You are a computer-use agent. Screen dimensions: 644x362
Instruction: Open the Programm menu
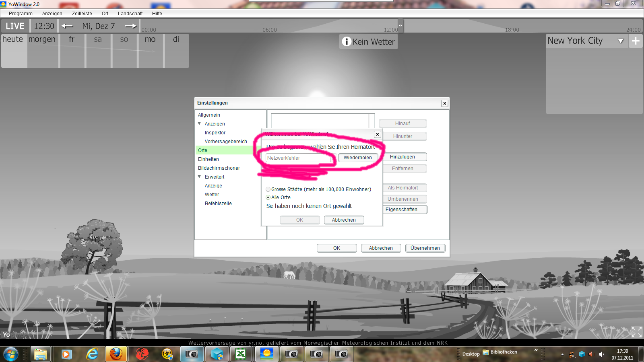pos(21,14)
